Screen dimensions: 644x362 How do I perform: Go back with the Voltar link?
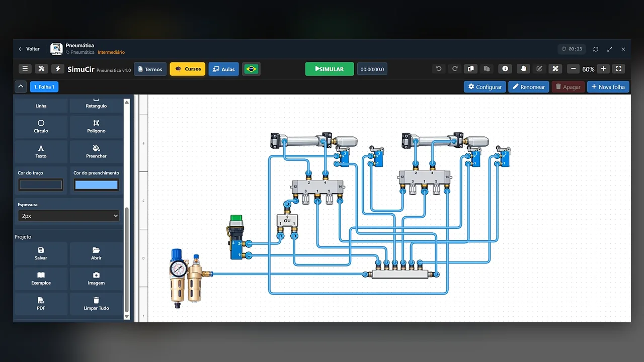pyautogui.click(x=29, y=49)
